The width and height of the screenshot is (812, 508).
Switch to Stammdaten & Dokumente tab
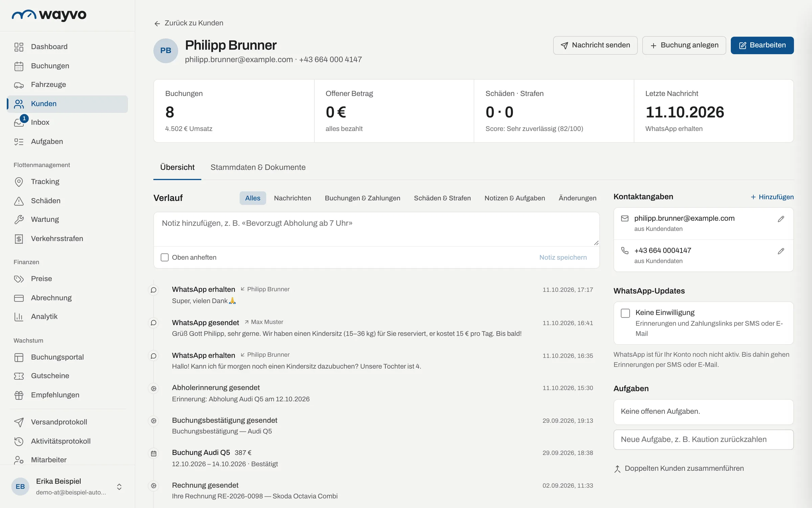[x=258, y=167]
